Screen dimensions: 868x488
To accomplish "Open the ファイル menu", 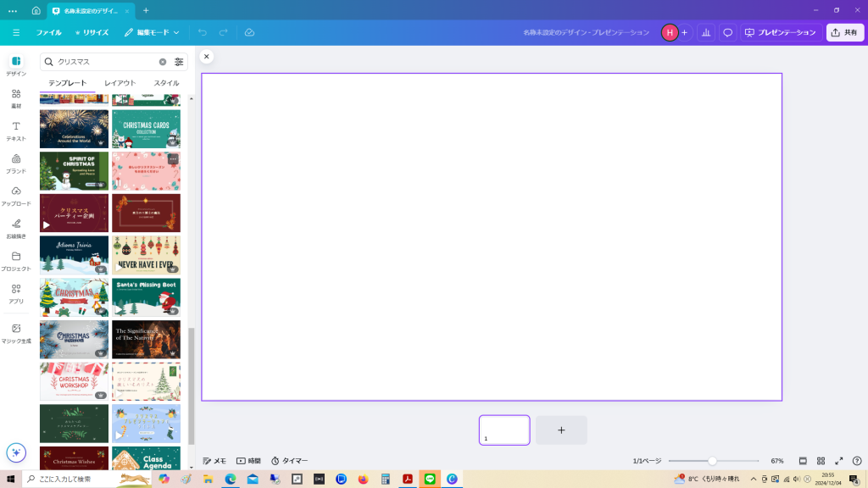I will (x=48, y=32).
